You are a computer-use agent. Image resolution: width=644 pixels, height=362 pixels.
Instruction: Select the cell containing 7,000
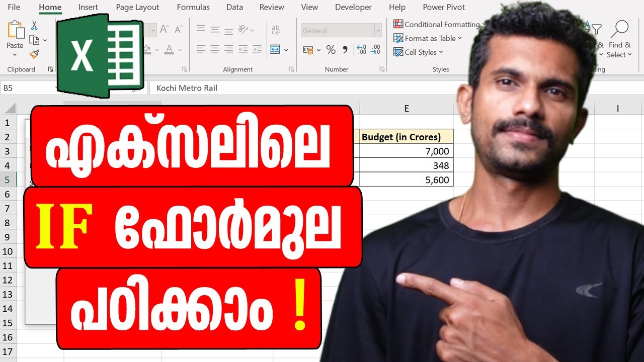[x=407, y=151]
